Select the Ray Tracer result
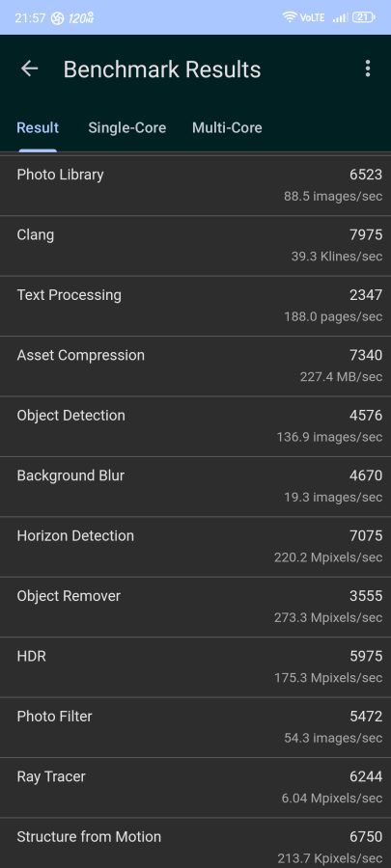 195,787
